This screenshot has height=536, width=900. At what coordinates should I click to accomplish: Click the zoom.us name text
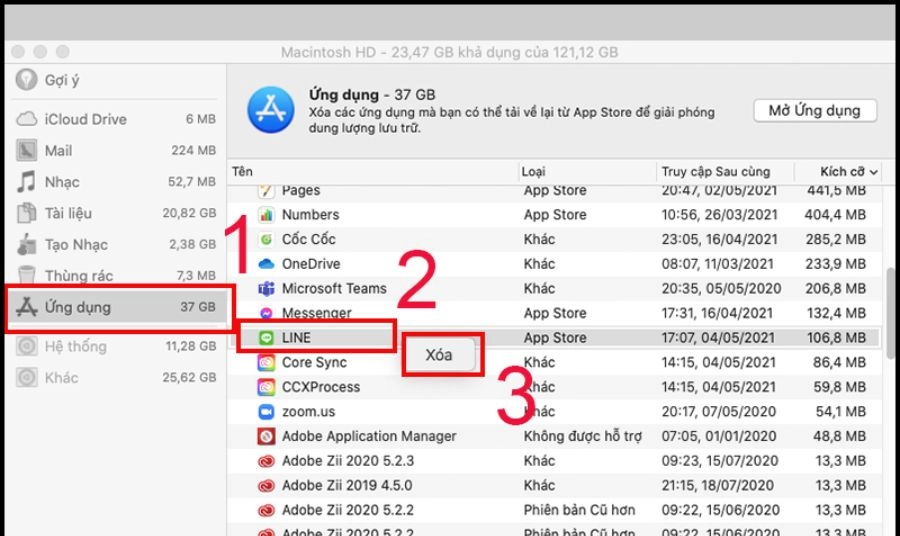[309, 411]
